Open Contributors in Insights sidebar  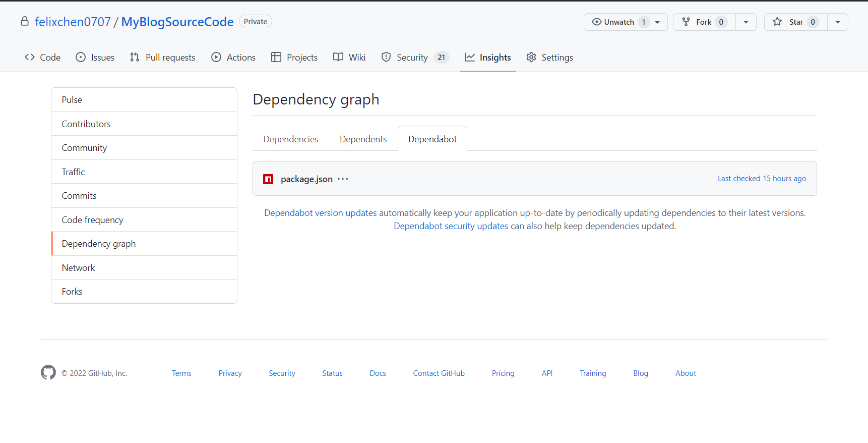[144, 124]
